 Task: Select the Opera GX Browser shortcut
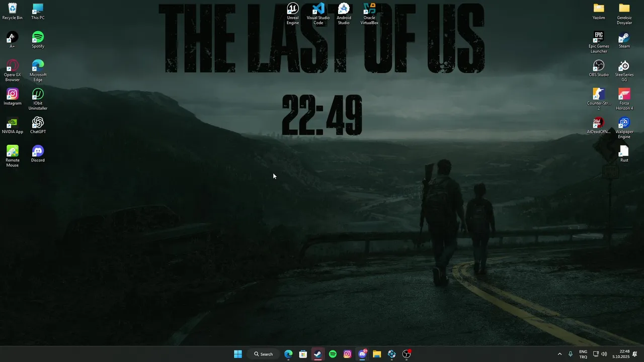pyautogui.click(x=13, y=71)
